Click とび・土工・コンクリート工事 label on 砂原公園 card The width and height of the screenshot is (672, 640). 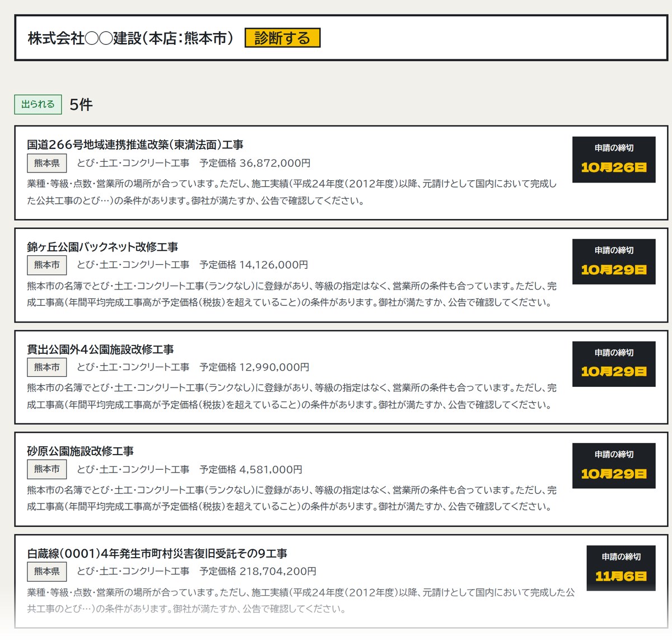coord(133,469)
